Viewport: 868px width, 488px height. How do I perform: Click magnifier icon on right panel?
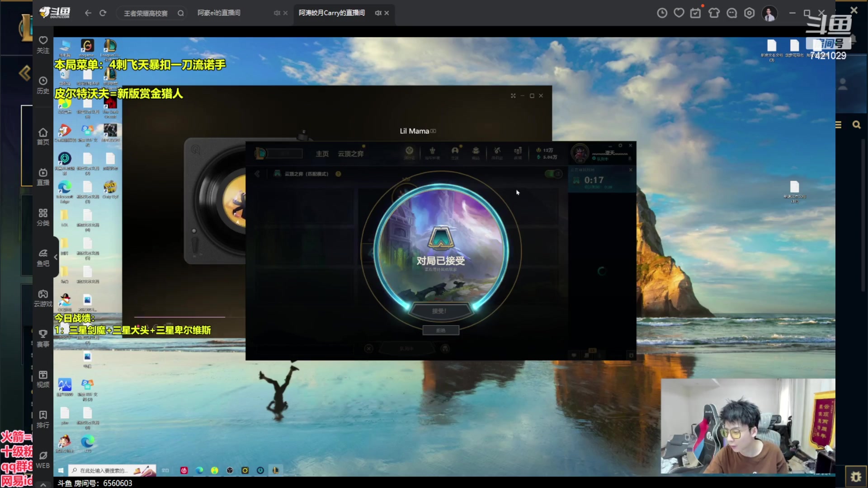point(856,125)
